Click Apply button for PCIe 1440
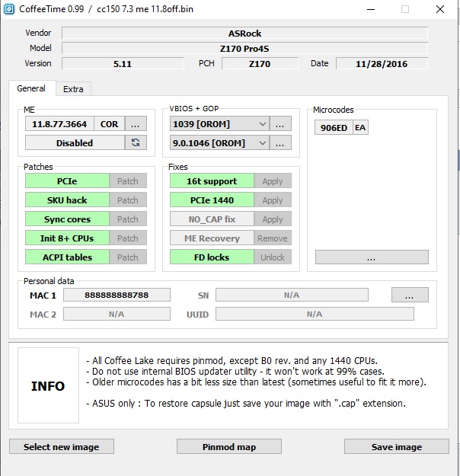This screenshot has height=476, width=460. pos(273,200)
